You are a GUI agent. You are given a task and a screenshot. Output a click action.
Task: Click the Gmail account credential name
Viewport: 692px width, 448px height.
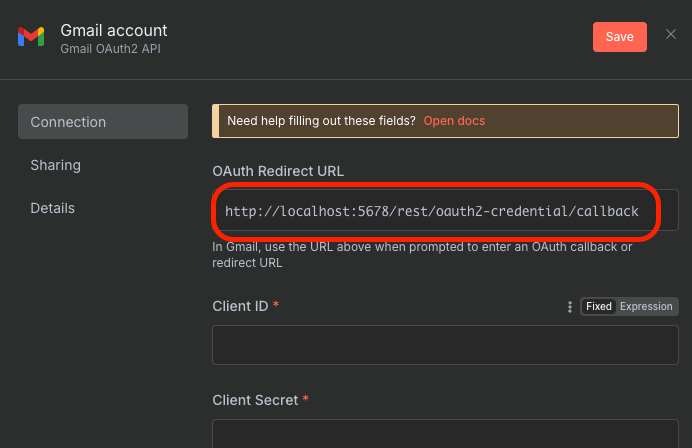pos(114,30)
